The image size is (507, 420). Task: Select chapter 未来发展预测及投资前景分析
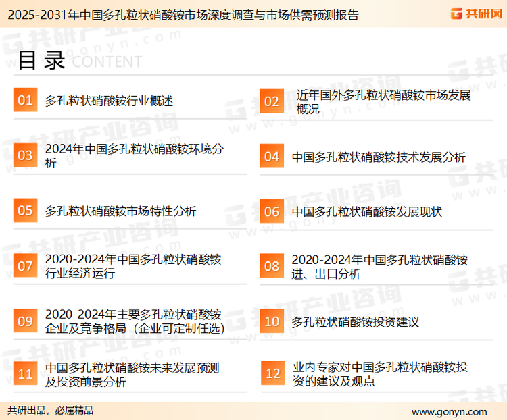(x=132, y=375)
